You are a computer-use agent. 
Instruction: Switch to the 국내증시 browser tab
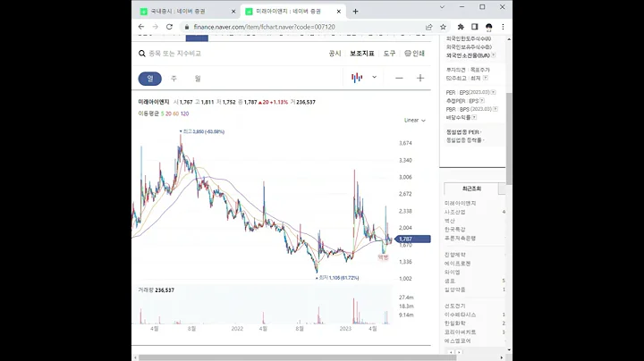(186, 12)
